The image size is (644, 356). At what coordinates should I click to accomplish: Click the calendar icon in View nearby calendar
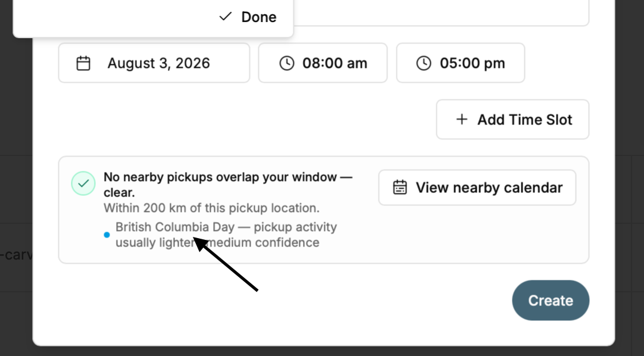pos(399,188)
